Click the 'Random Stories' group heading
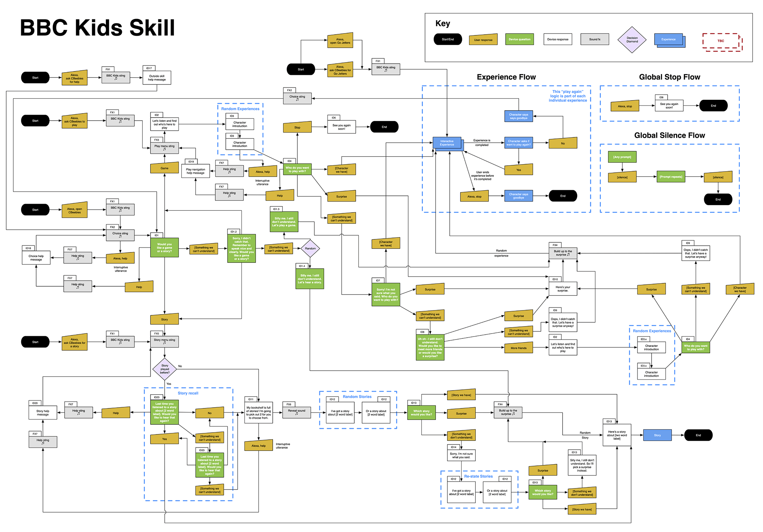Image resolution: width=763 pixels, height=532 pixels. 357,397
